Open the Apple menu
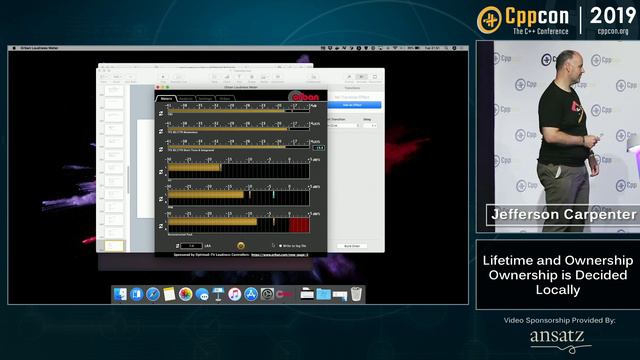 (14, 48)
